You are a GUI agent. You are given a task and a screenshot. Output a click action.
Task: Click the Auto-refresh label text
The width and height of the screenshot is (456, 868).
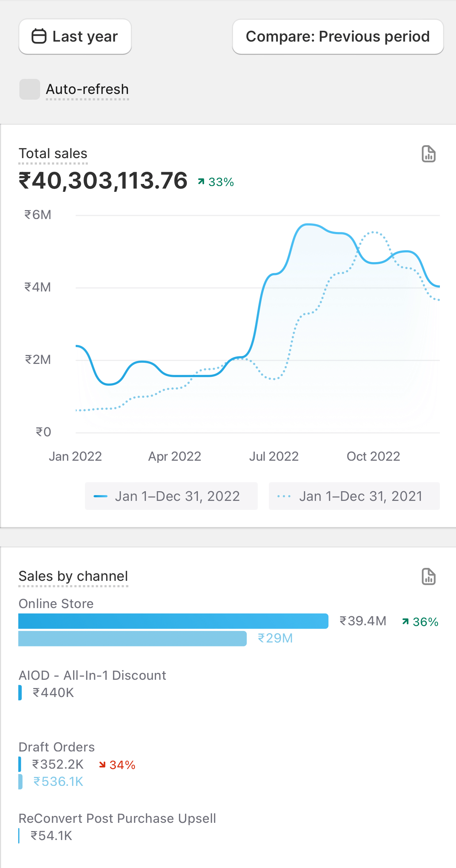(x=87, y=89)
